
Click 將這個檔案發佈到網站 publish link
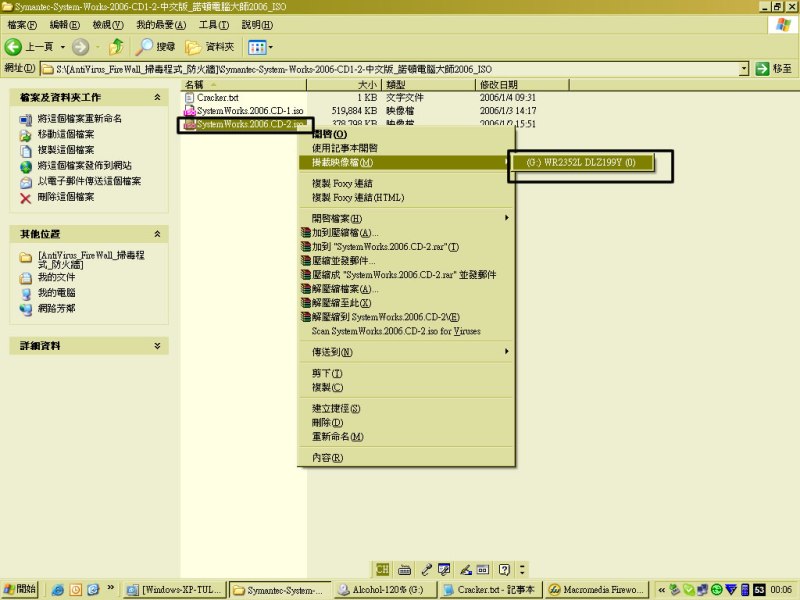(84, 165)
